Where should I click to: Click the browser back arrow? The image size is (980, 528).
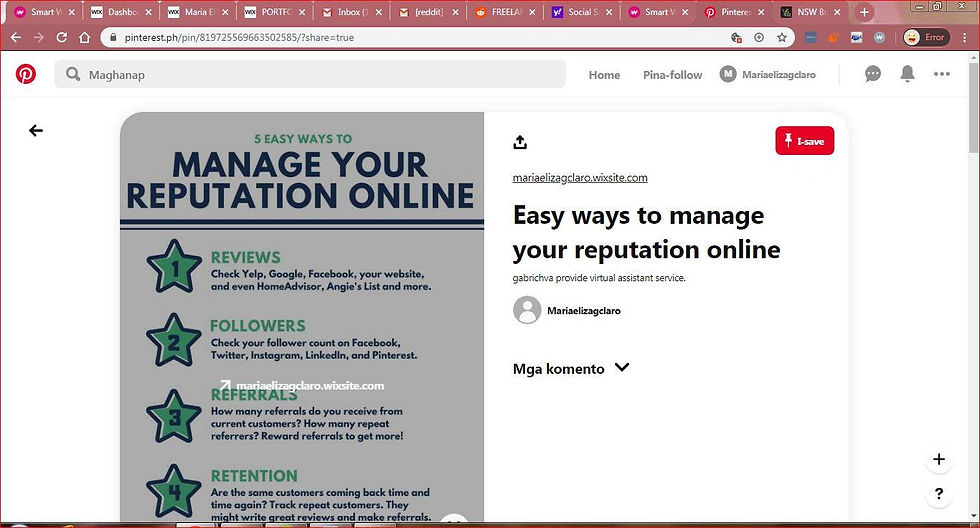(16, 37)
